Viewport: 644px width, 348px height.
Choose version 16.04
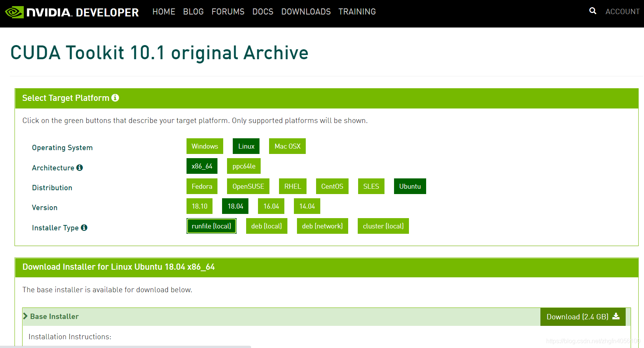coord(271,206)
